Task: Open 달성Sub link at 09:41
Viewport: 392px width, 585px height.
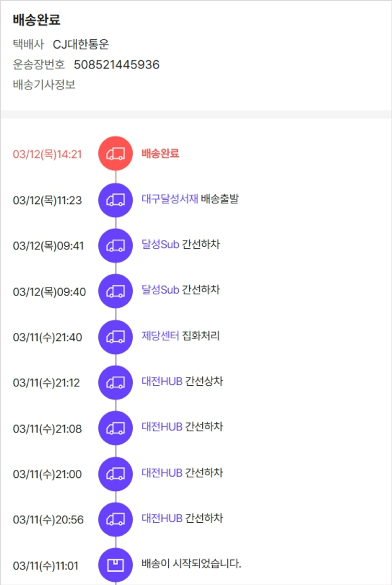Action: click(160, 245)
